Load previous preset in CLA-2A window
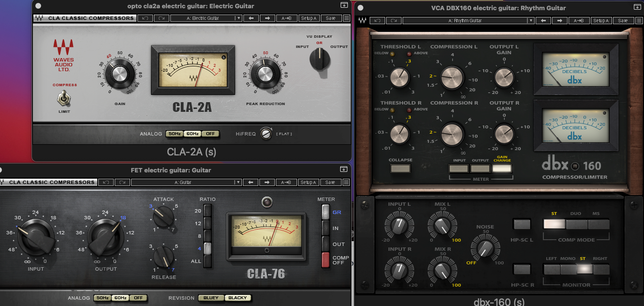 251,18
